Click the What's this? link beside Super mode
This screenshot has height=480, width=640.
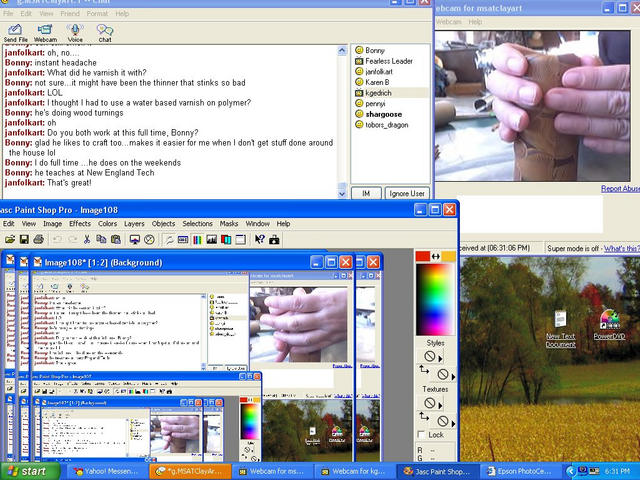[622, 248]
